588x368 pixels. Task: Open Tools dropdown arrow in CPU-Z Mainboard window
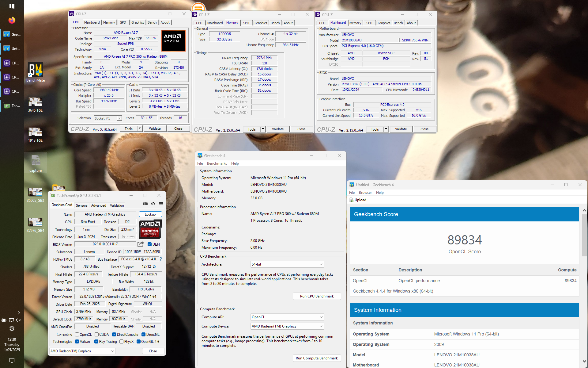386,129
